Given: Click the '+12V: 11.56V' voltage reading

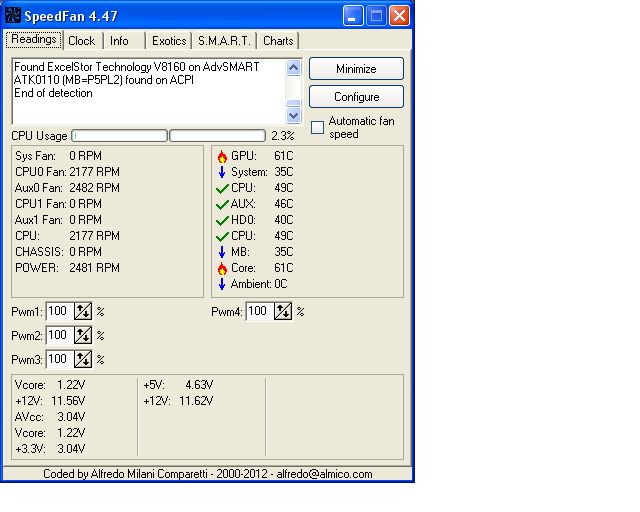Looking at the screenshot, I should pos(50,401).
